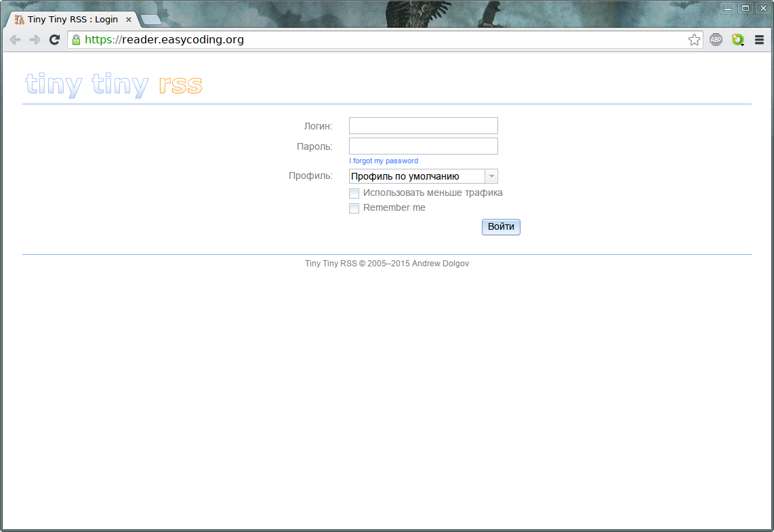The image size is (774, 532).
Task: Click the green circular extension icon
Action: pos(737,40)
